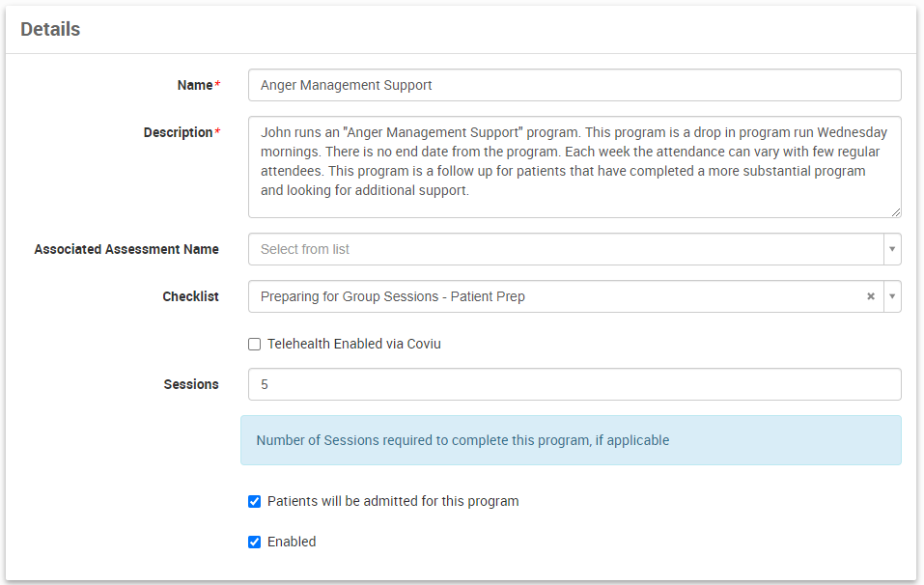Click the 'Checklist' field label
924x585 pixels.
point(190,296)
